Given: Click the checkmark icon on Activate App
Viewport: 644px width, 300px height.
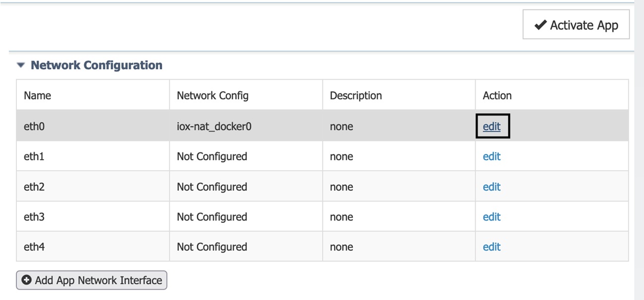Looking at the screenshot, I should [x=540, y=24].
